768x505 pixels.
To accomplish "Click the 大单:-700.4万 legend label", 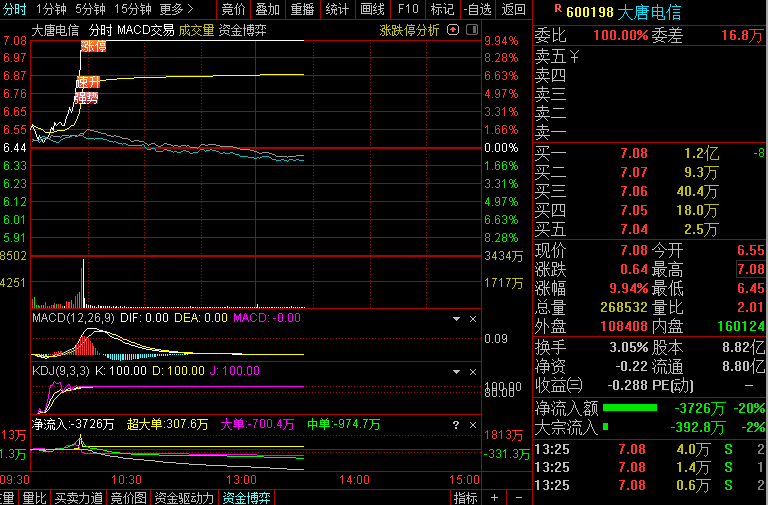I will click(x=257, y=424).
